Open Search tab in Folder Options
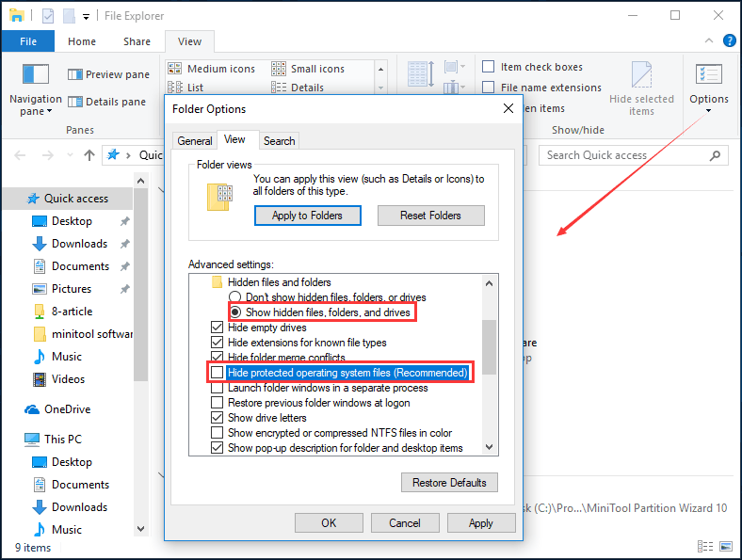The image size is (742, 560). point(280,141)
